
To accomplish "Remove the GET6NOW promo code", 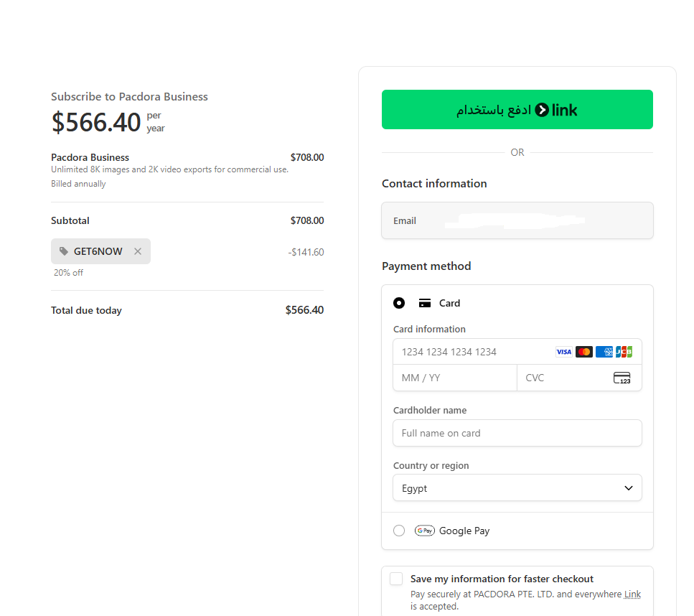I will tap(138, 251).
